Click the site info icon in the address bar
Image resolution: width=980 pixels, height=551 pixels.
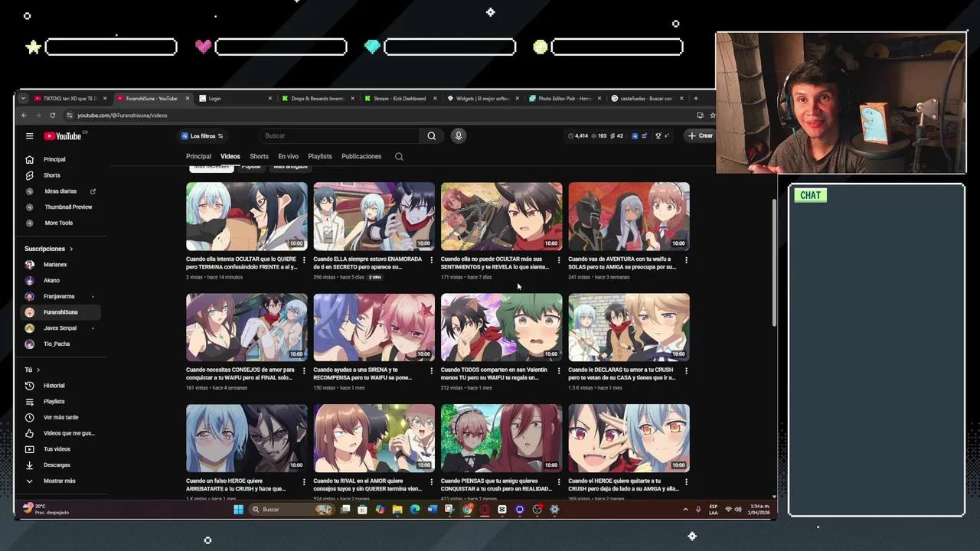coord(70,116)
